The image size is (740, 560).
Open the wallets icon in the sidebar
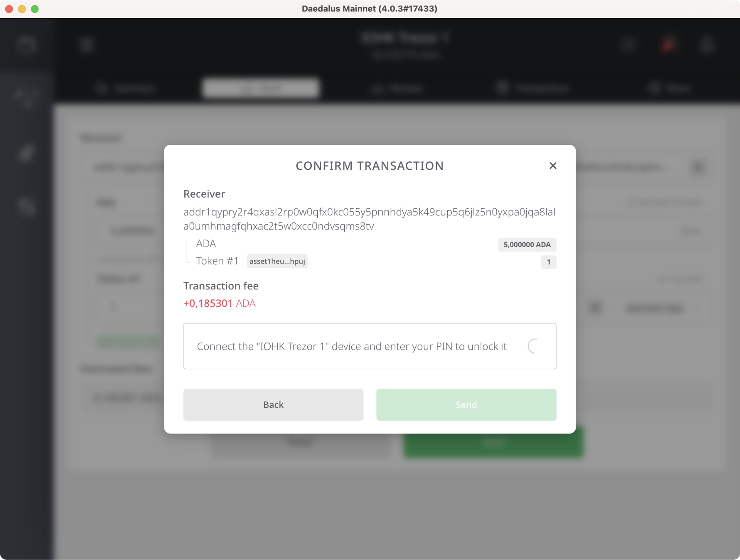[27, 45]
